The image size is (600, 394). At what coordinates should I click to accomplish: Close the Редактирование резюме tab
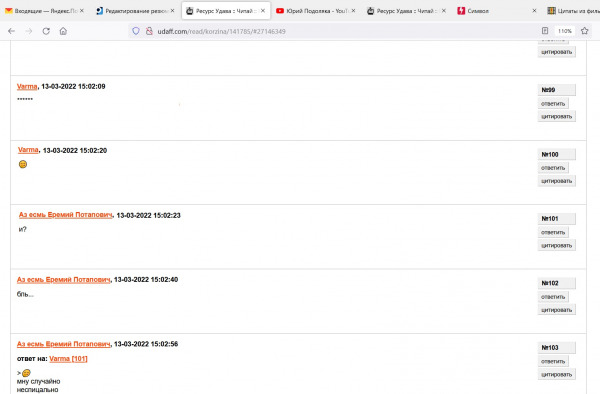point(172,11)
